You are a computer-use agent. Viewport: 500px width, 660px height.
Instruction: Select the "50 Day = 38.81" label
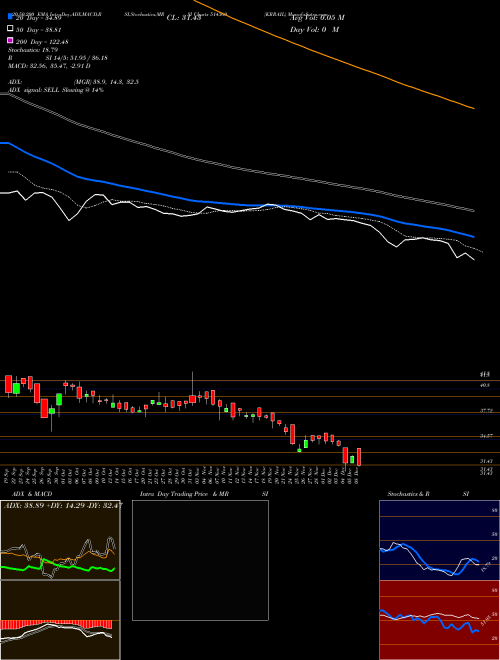(39, 30)
